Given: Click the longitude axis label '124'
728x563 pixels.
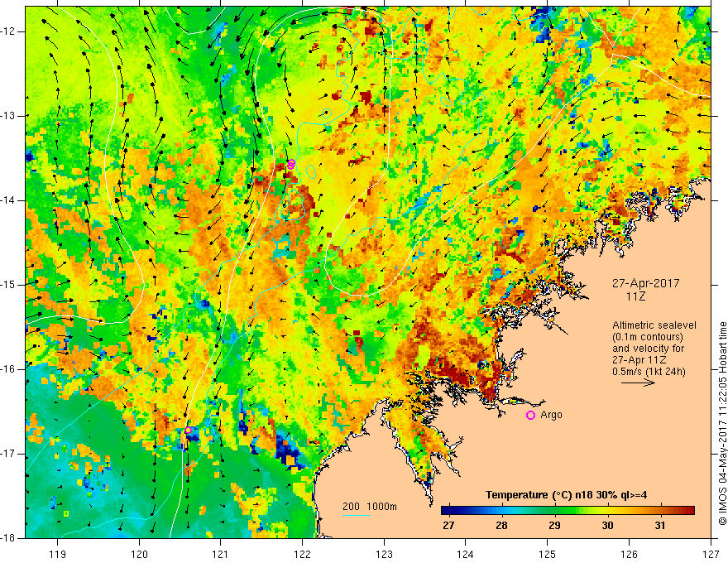Looking at the screenshot, I should [466, 554].
